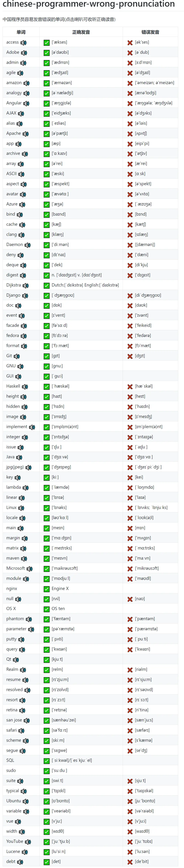Screen dimensions: 184x868
Task: Listen to pronunciation of cache
Action: 22,224
